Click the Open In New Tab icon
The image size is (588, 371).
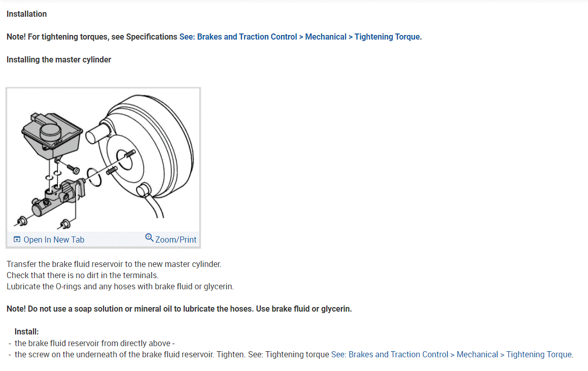(x=17, y=240)
